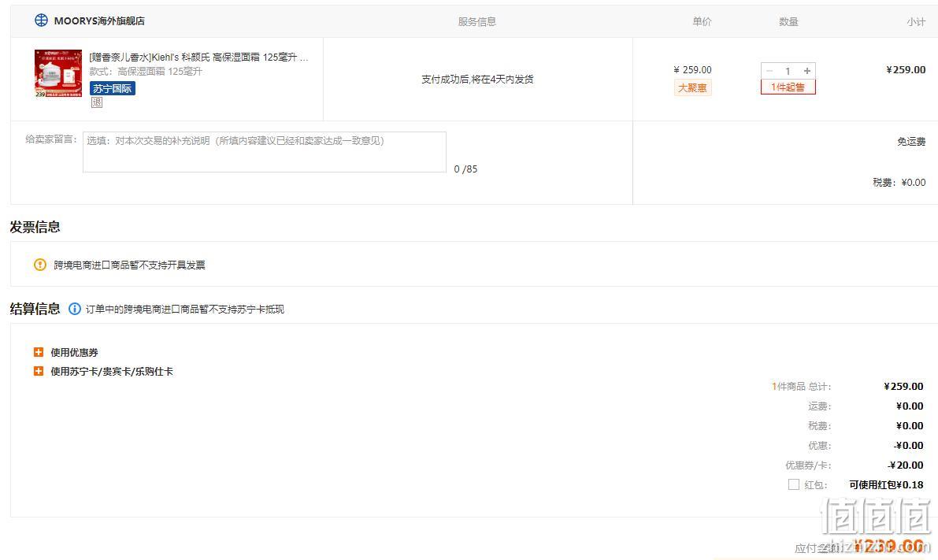
Task: Click the 款式: 高保湿面霜 125毫升 text
Action: [146, 71]
